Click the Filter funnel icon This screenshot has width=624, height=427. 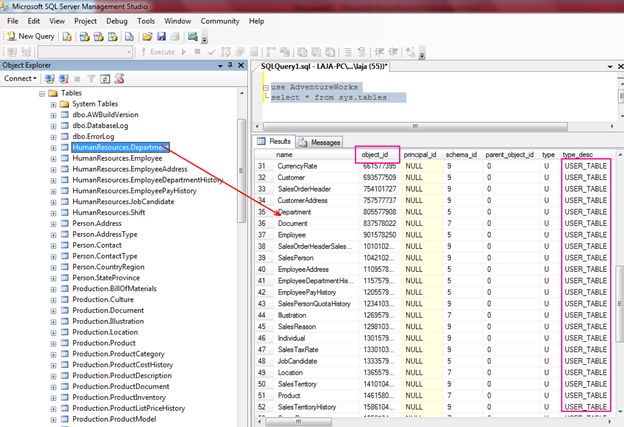tap(90, 78)
